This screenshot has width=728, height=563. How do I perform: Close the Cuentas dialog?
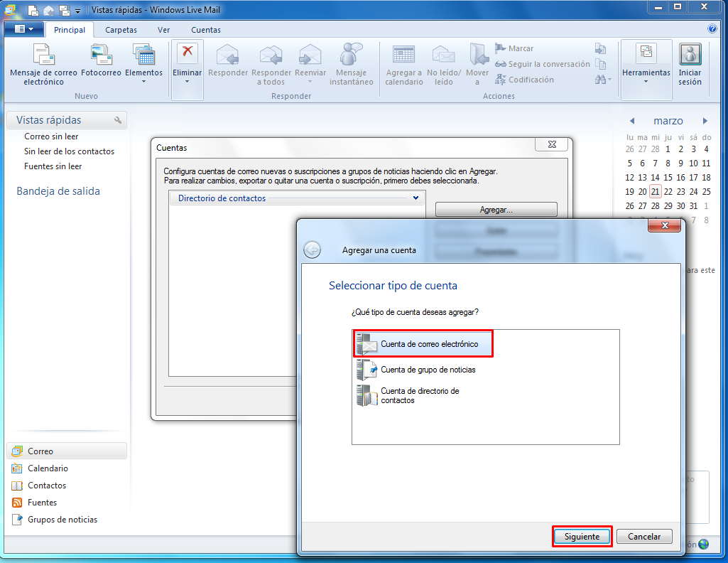pyautogui.click(x=552, y=144)
